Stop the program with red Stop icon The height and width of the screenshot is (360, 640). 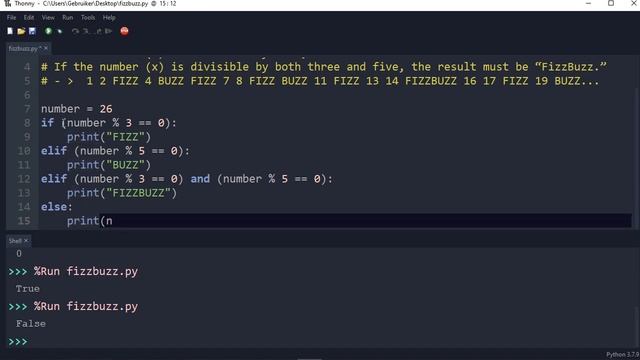point(124,31)
